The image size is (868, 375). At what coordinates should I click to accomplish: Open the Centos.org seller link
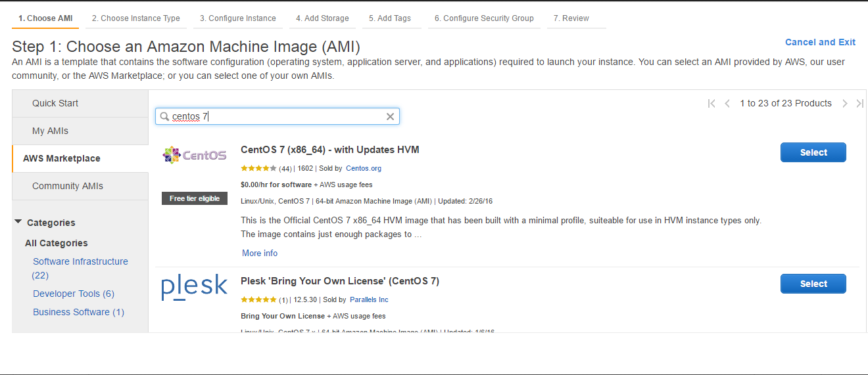click(364, 168)
